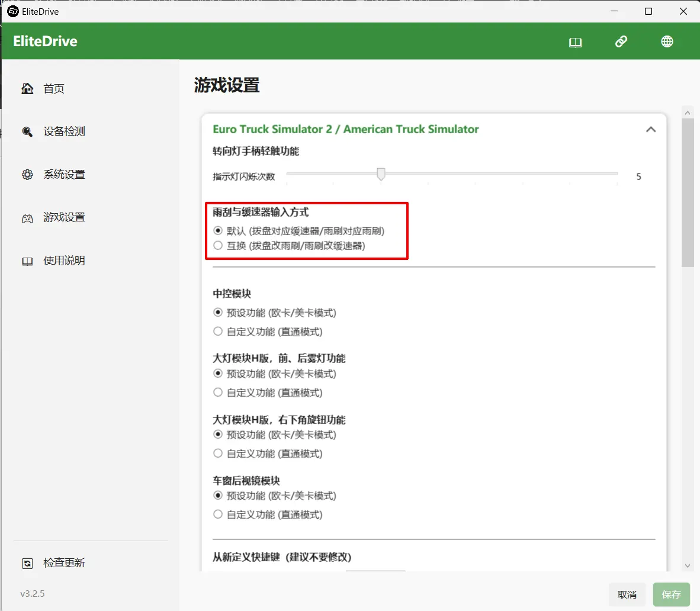
Task: Collapse the Euro Truck Simulator 2 section chevron
Action: (651, 130)
